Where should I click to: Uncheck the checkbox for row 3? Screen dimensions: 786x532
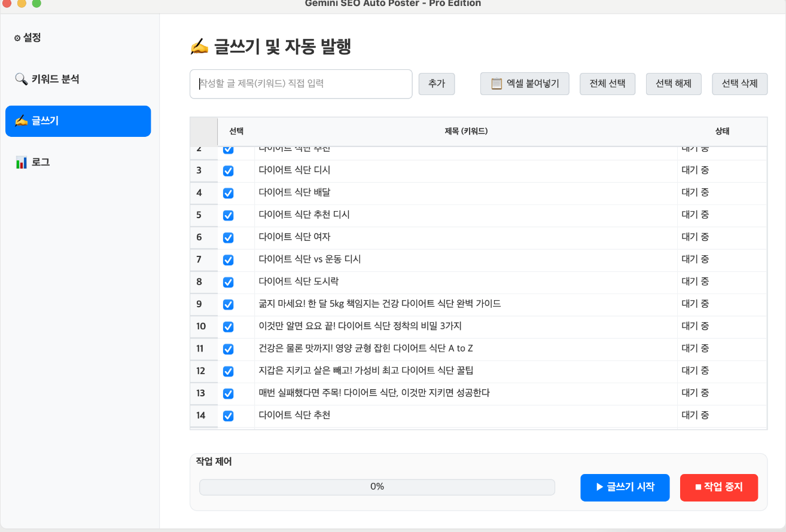(x=228, y=171)
